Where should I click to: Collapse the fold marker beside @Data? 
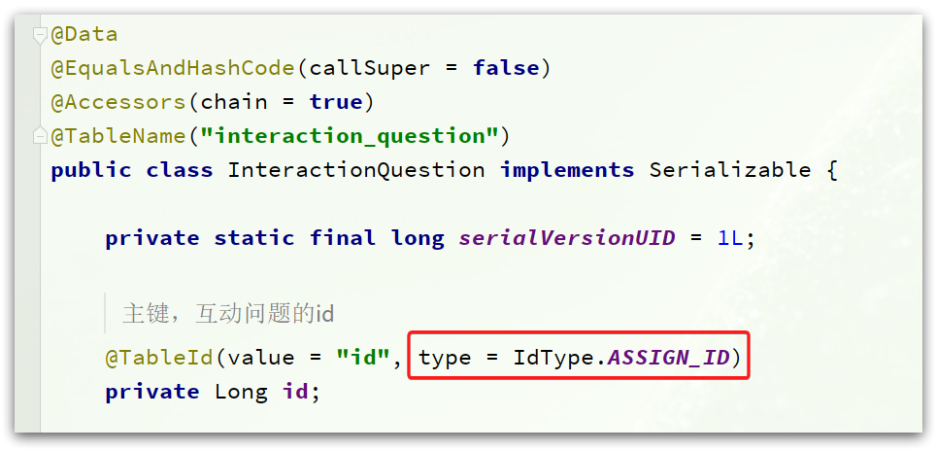[41, 35]
